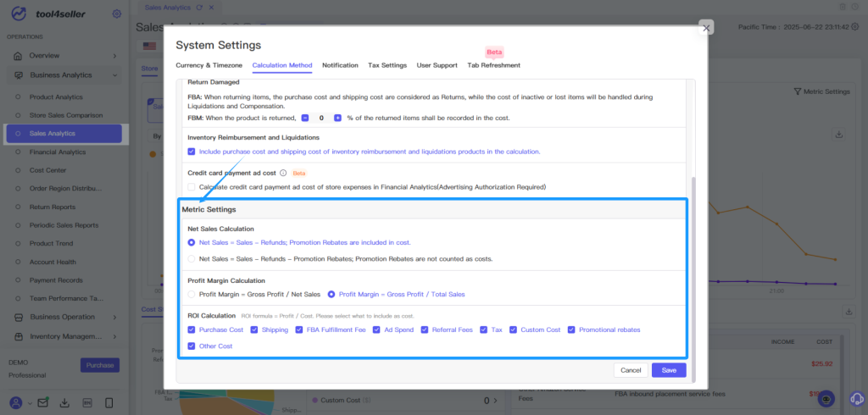Screen dimensions: 868x415
Task: Open the sidebar settings gear icon
Action: coord(116,14)
